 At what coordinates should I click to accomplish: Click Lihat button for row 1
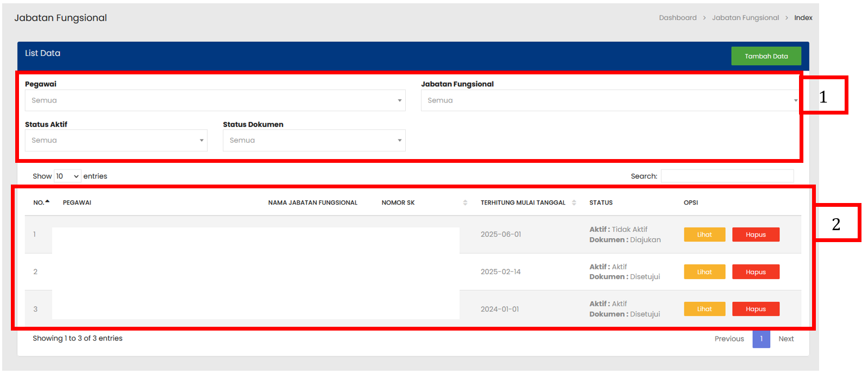pyautogui.click(x=705, y=234)
